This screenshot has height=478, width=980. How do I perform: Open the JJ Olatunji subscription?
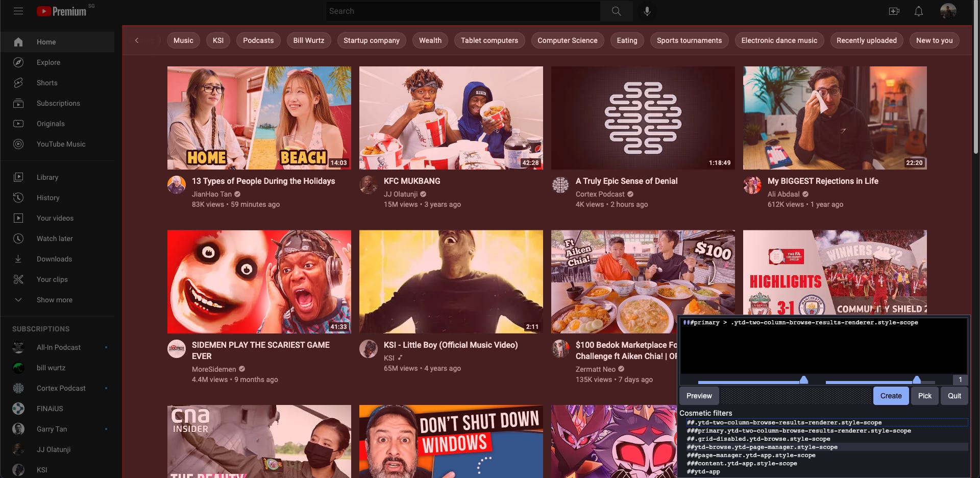57,449
